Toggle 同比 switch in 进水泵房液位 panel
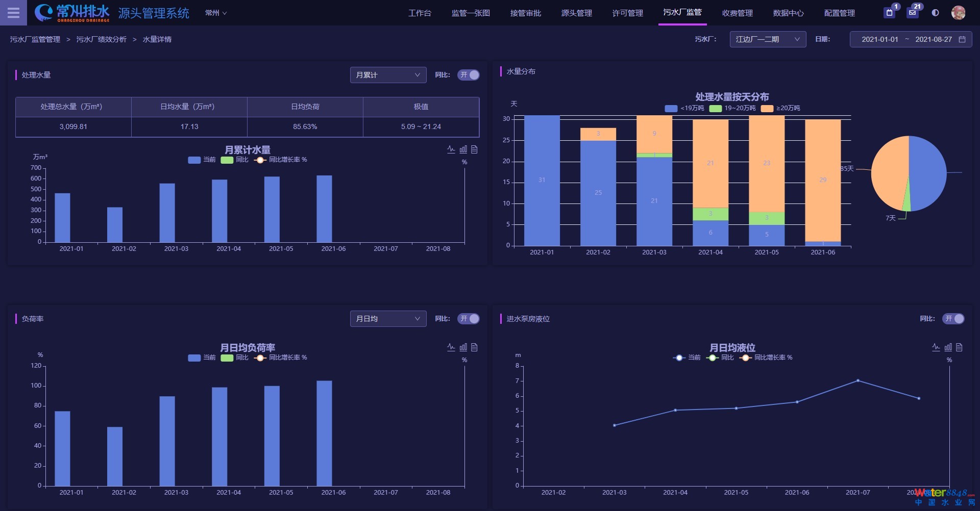 pyautogui.click(x=953, y=319)
